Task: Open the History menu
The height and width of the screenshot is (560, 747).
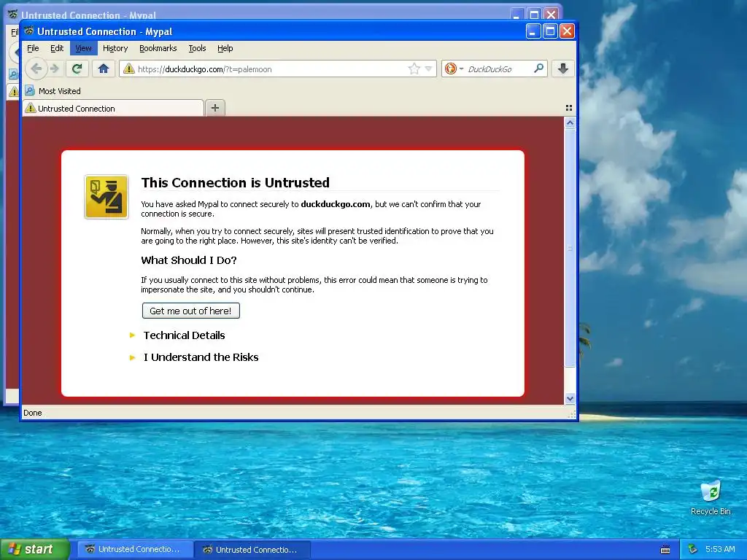Action: point(115,48)
